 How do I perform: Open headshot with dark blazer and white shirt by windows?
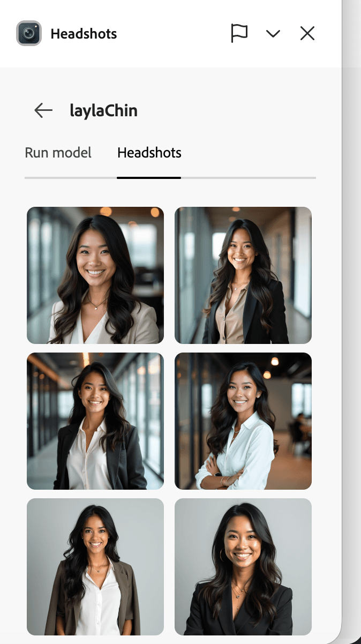pos(95,421)
